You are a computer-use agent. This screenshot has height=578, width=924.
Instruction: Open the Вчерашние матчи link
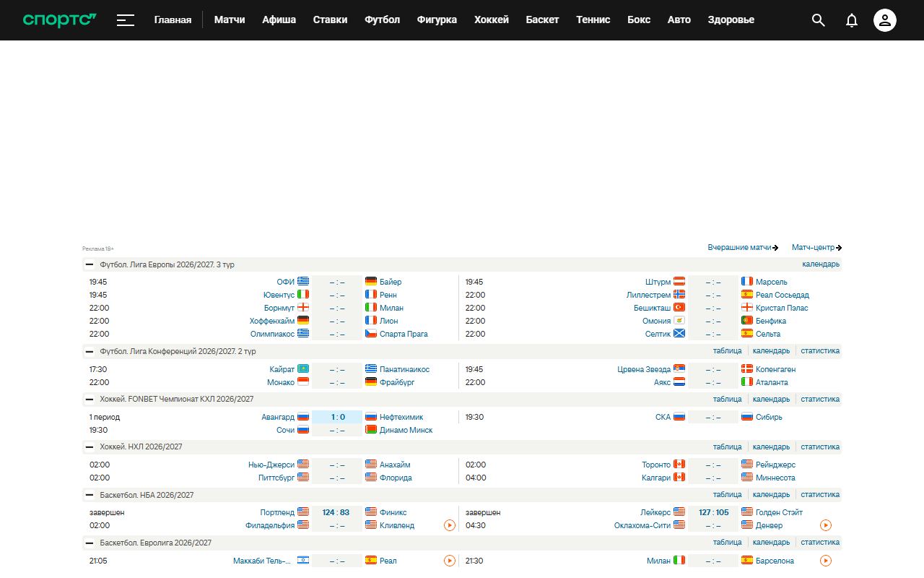[x=743, y=248]
